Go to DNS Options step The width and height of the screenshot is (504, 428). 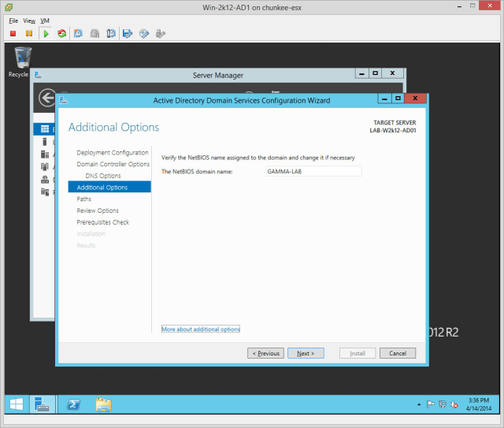103,176
